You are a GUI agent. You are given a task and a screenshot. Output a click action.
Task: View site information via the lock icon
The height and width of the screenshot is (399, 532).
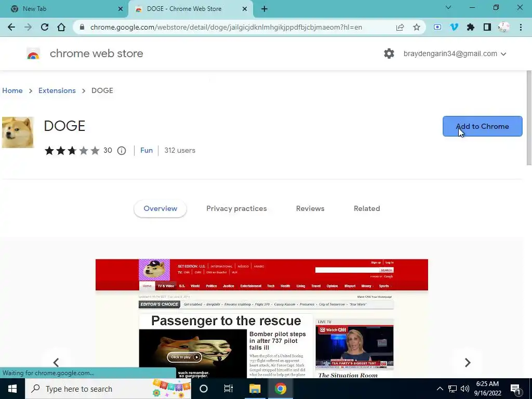(x=82, y=27)
